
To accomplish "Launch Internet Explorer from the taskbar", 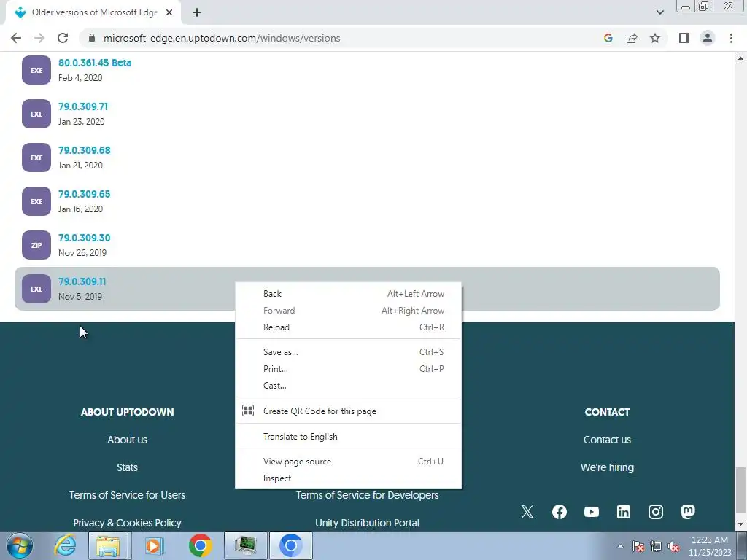I will [x=65, y=545].
